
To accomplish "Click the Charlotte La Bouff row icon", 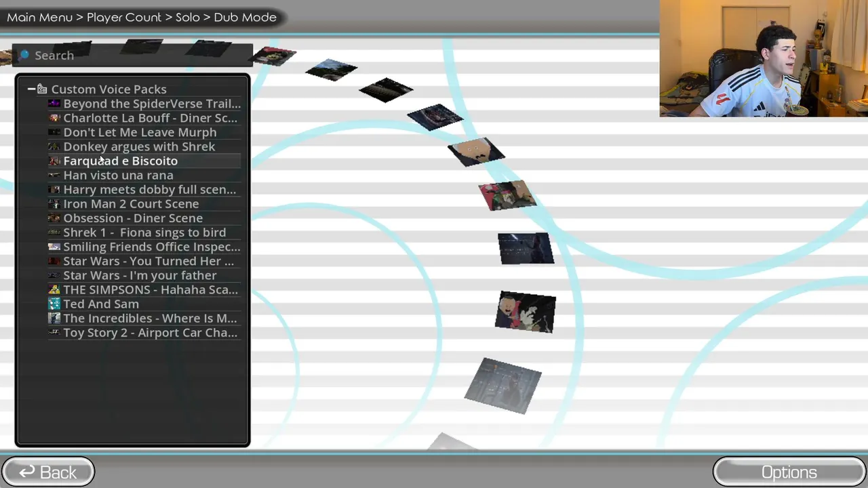I will 54,118.
